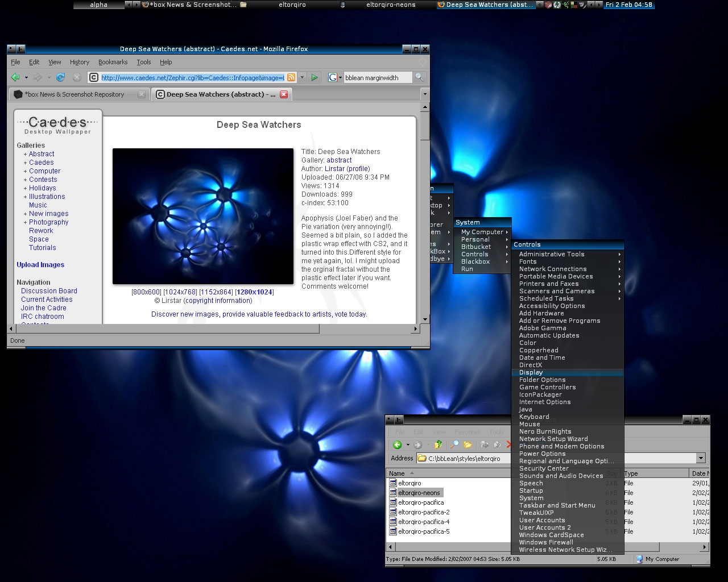Select eltorqiro-neons file in Explorer
The image size is (728, 582).
coord(419,493)
